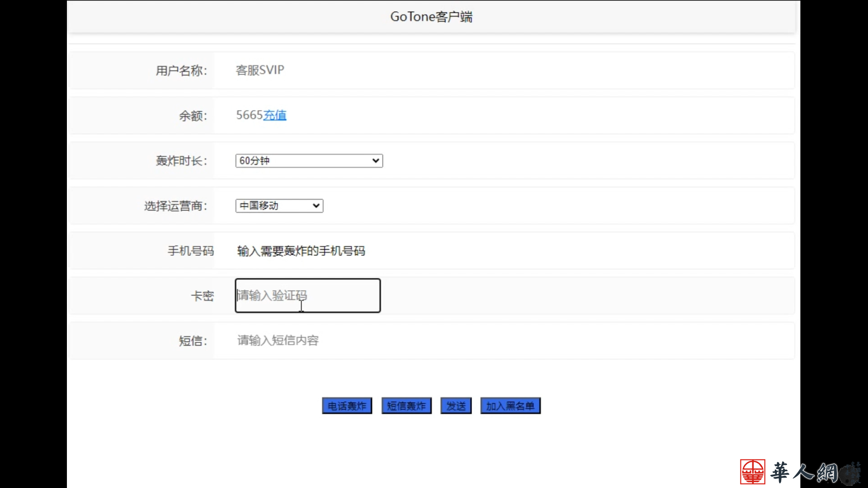This screenshot has width=868, height=488.
Task: Click the 短信轰炸 button
Action: (x=406, y=406)
